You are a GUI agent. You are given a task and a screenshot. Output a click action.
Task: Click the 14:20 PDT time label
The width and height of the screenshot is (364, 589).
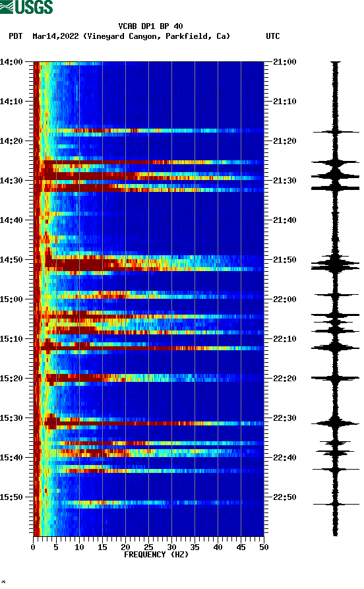point(11,141)
